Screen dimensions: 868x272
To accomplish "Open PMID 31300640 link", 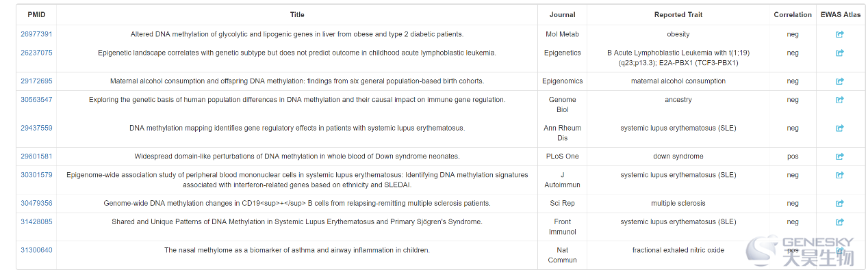I will click(x=36, y=250).
